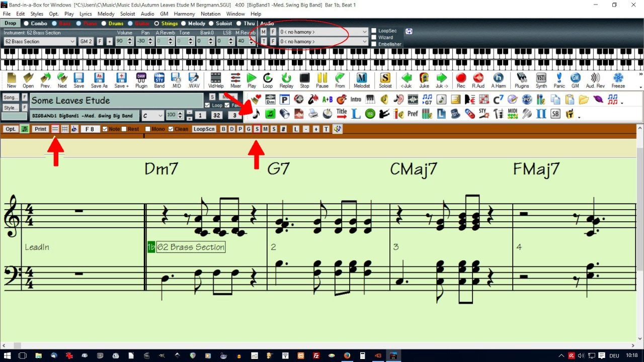Open the Harmony menu

click(x=184, y=14)
